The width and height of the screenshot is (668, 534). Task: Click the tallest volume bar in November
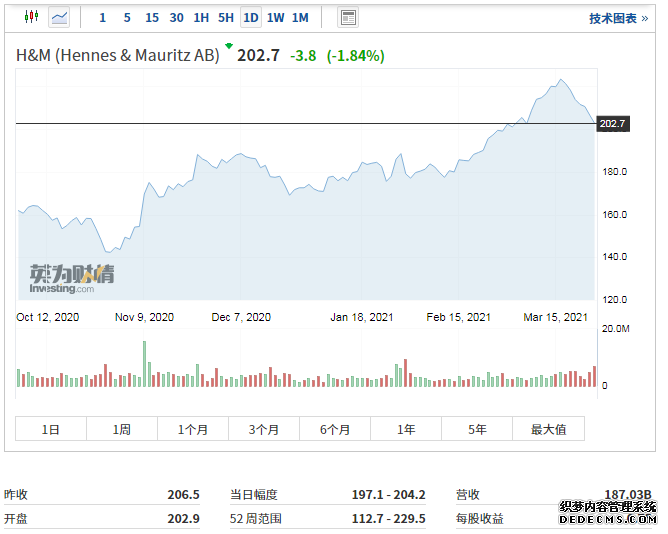[144, 364]
